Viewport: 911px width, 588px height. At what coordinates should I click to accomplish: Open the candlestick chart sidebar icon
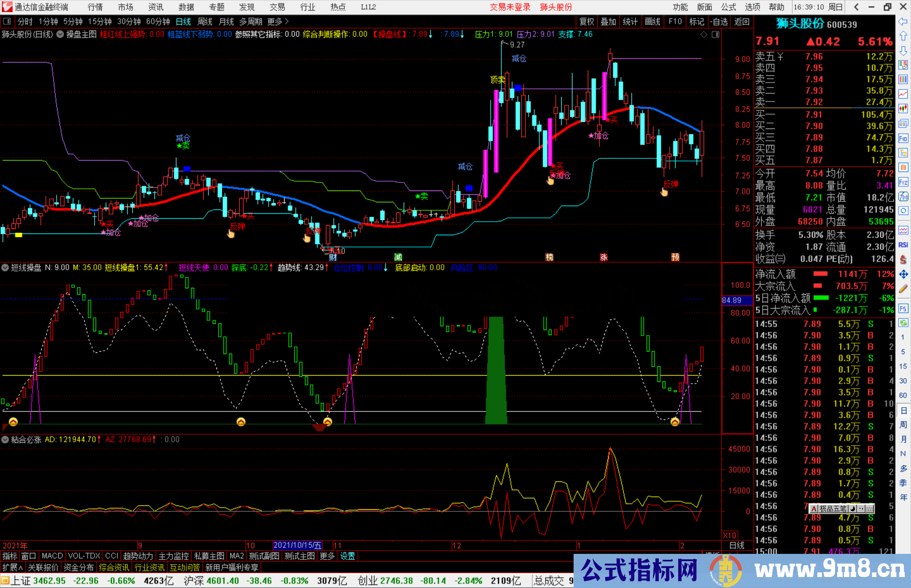coord(903,108)
